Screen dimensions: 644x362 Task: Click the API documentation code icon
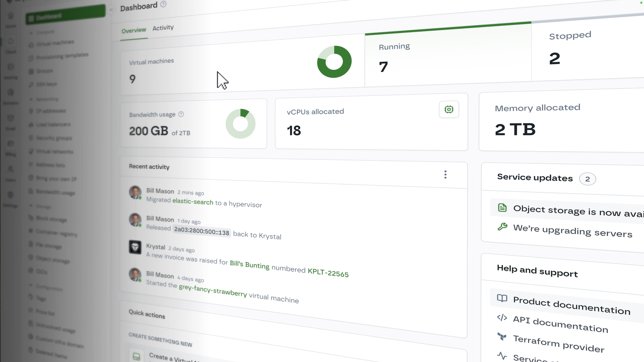[x=502, y=318]
